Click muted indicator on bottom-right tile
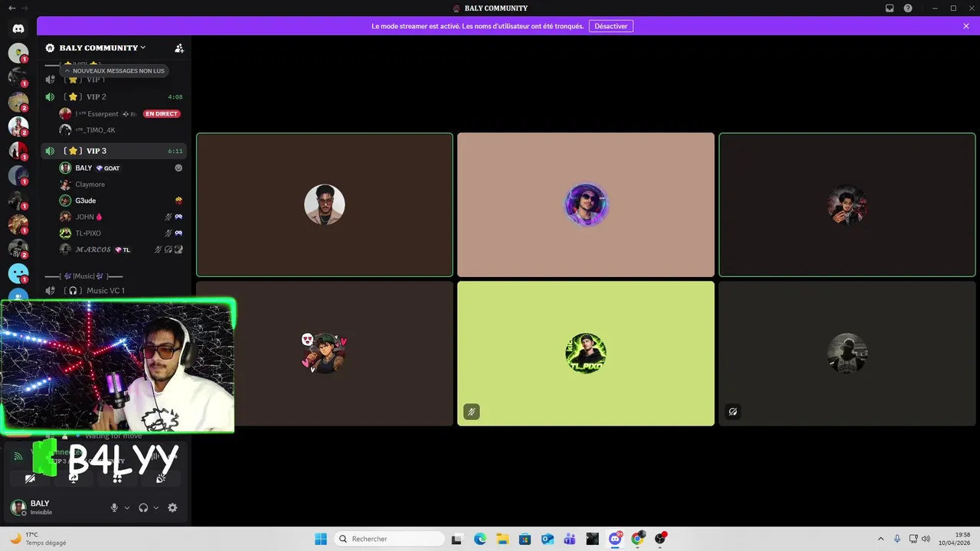This screenshot has height=551, width=980. 733,412
